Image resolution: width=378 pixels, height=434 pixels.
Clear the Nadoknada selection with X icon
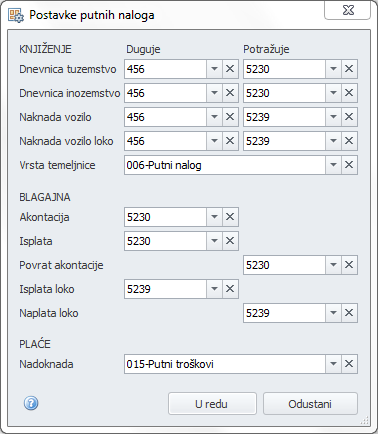(x=349, y=364)
